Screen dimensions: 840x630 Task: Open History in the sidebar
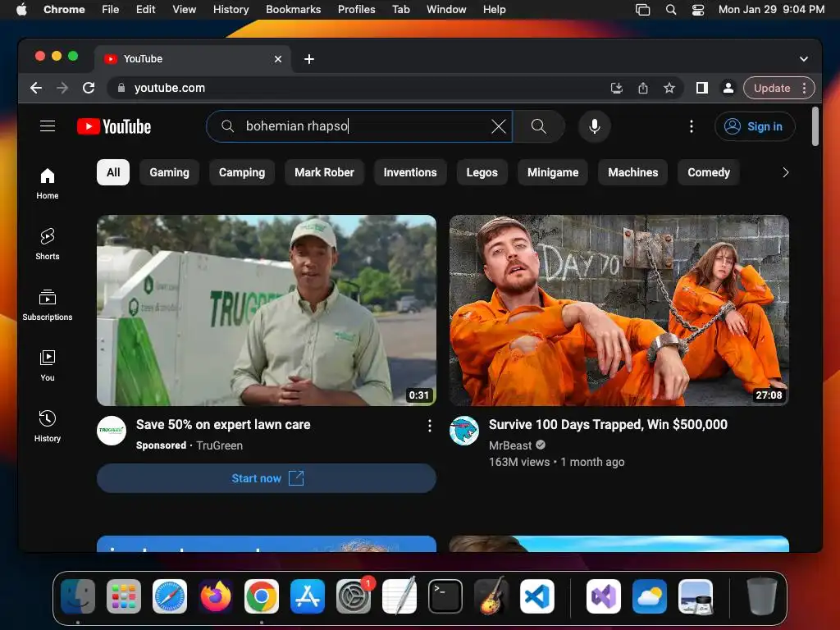coord(48,426)
